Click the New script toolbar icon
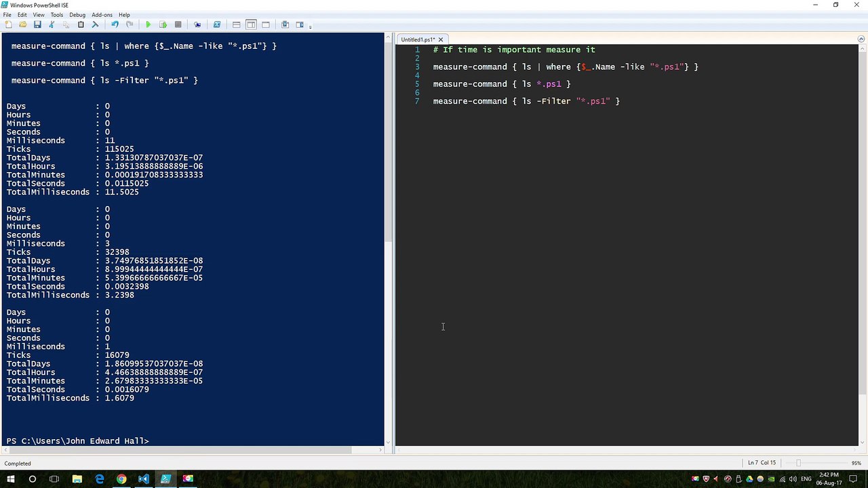 (x=8, y=24)
